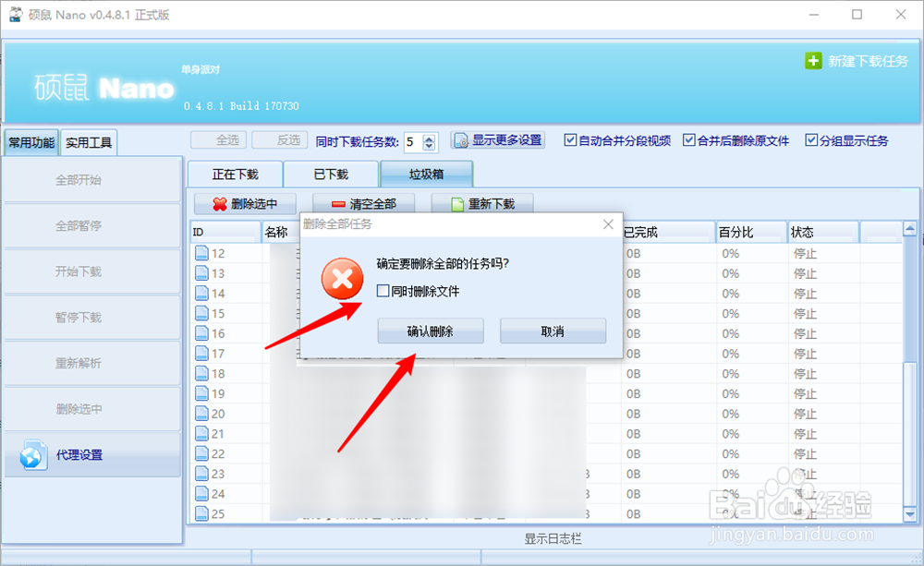Click the file icon for task 12
Image resolution: width=924 pixels, height=566 pixels.
pyautogui.click(x=201, y=253)
